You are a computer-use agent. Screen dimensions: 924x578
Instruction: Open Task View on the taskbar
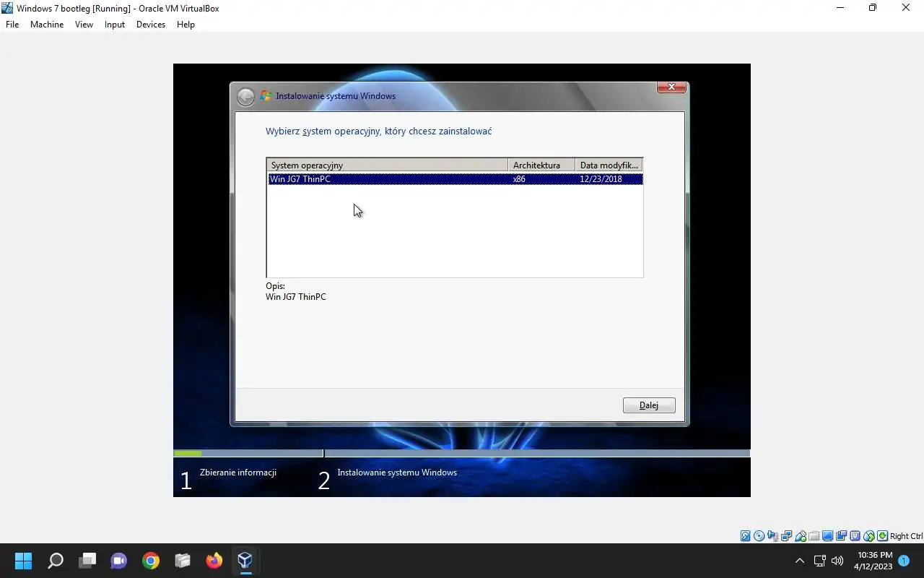pos(87,561)
